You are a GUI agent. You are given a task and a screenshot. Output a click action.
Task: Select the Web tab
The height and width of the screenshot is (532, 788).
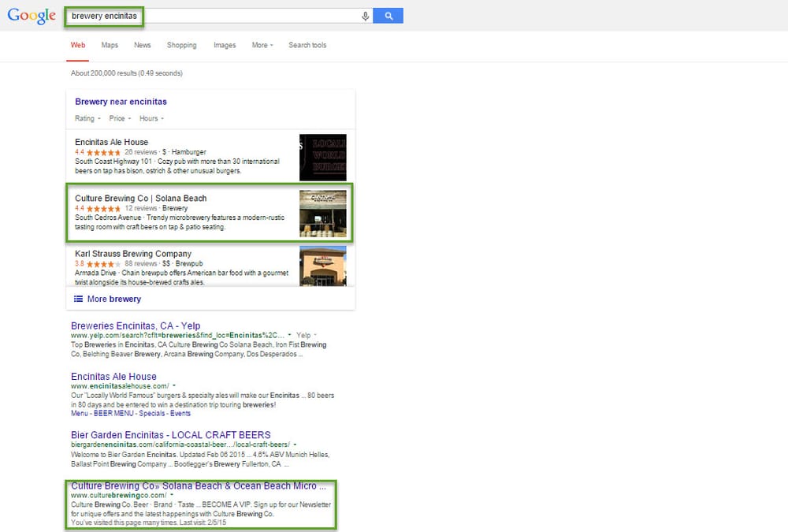[78, 45]
